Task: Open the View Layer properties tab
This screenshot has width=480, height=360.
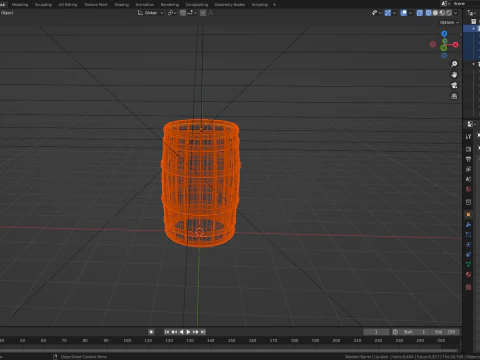Action: point(468,169)
